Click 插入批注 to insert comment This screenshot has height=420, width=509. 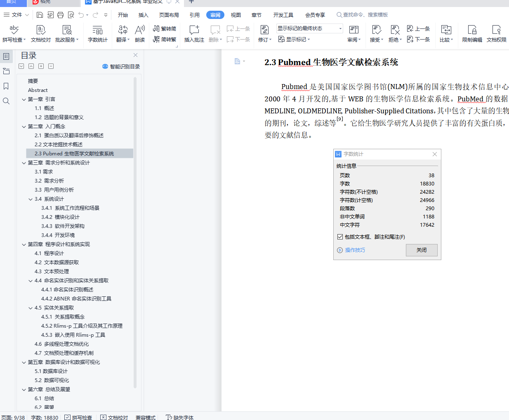click(194, 33)
